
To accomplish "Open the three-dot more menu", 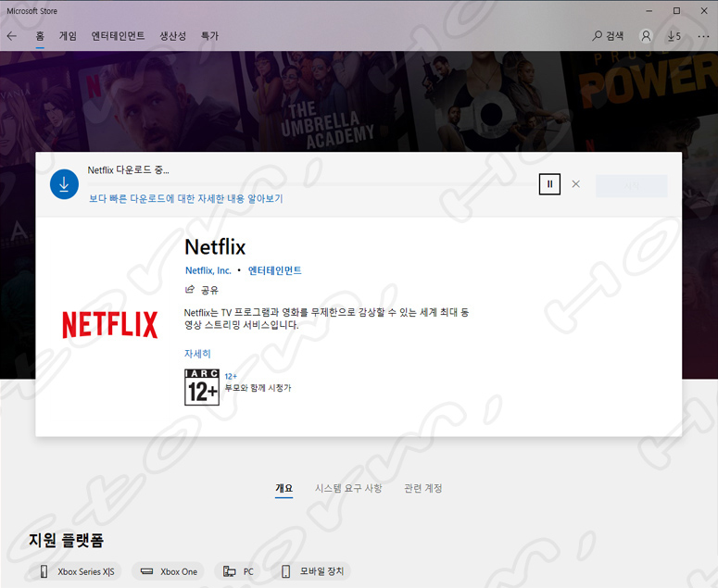I will coord(703,36).
